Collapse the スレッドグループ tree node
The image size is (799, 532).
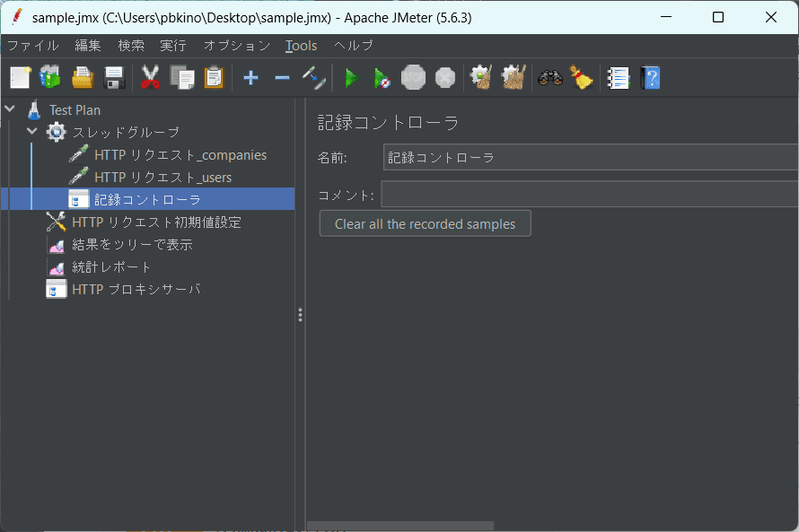tap(32, 131)
